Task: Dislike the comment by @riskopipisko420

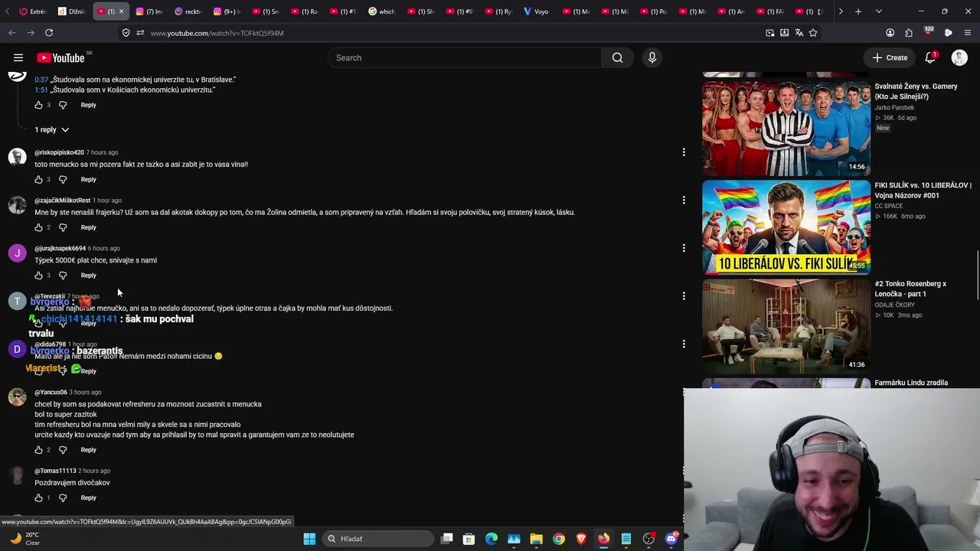Action: pos(63,179)
